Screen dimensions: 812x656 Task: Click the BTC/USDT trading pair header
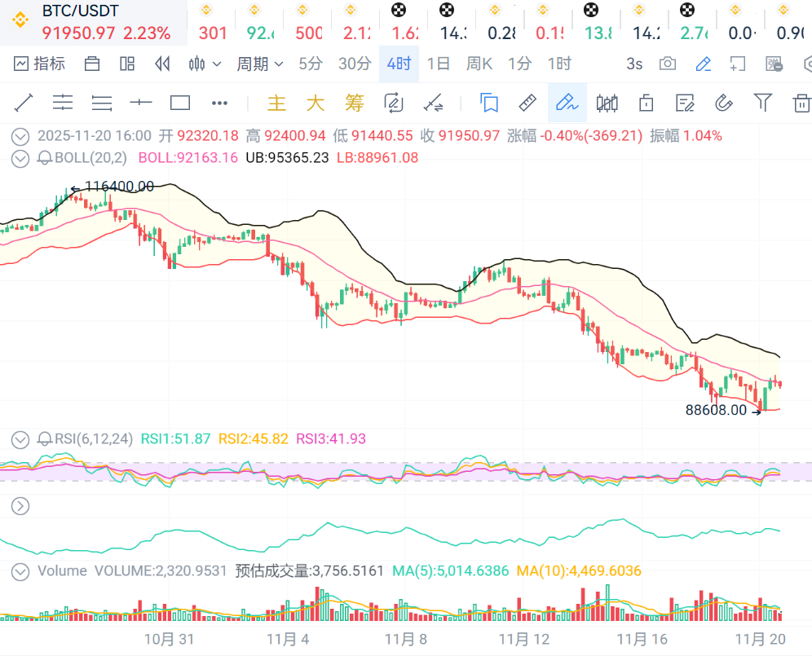(x=80, y=11)
